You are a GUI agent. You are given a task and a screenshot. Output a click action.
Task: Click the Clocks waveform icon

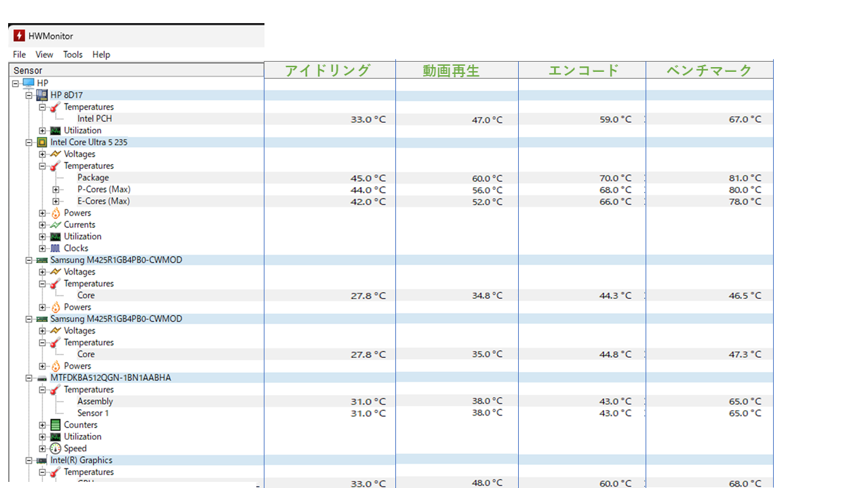(56, 248)
